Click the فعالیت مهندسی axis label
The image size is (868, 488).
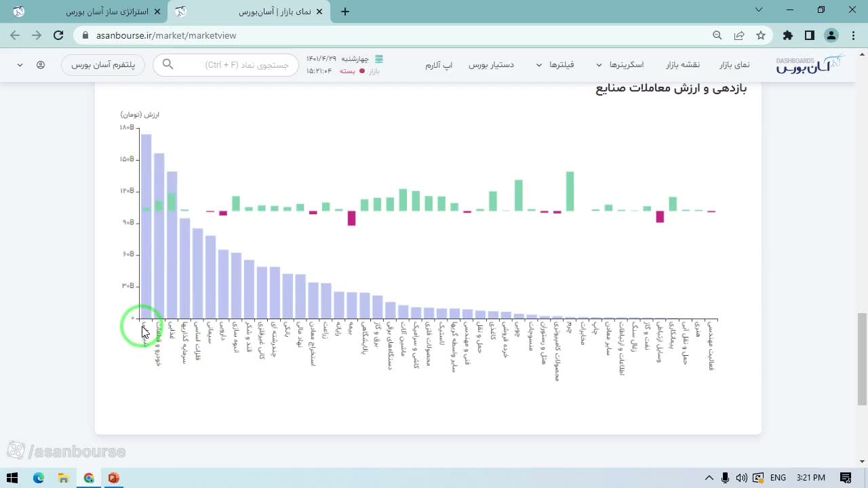tap(711, 346)
